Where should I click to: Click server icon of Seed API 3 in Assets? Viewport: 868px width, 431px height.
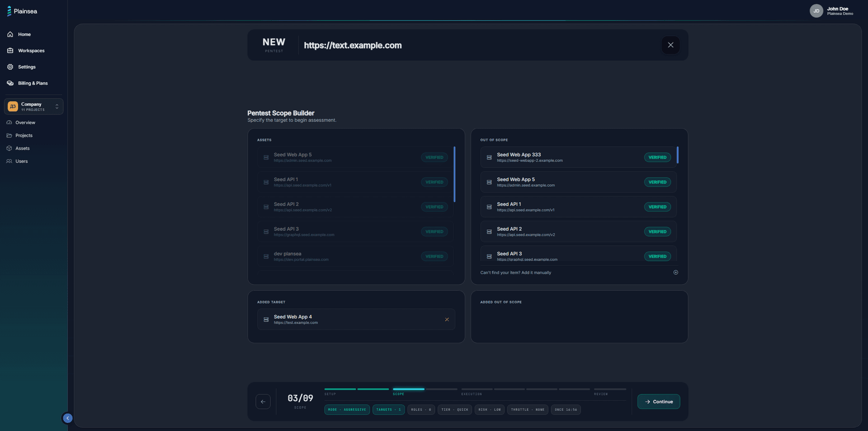[x=266, y=232]
